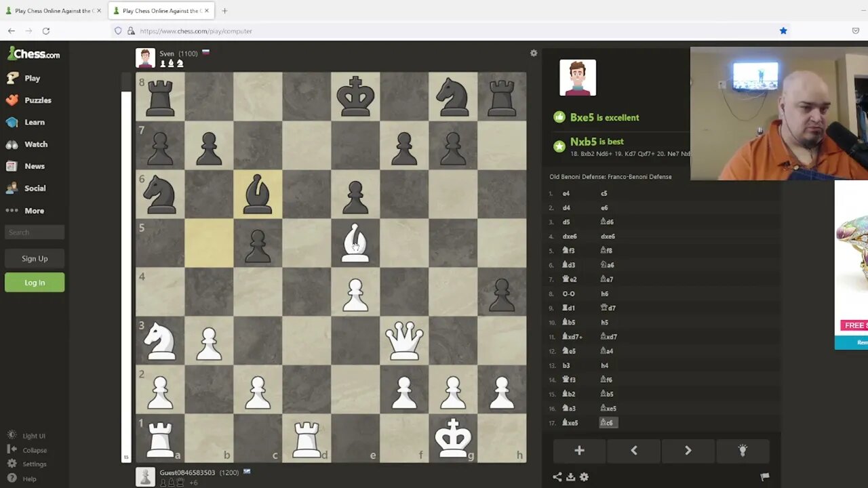The image size is (868, 488).
Task: Click the Chess.com logo
Action: pos(34,54)
